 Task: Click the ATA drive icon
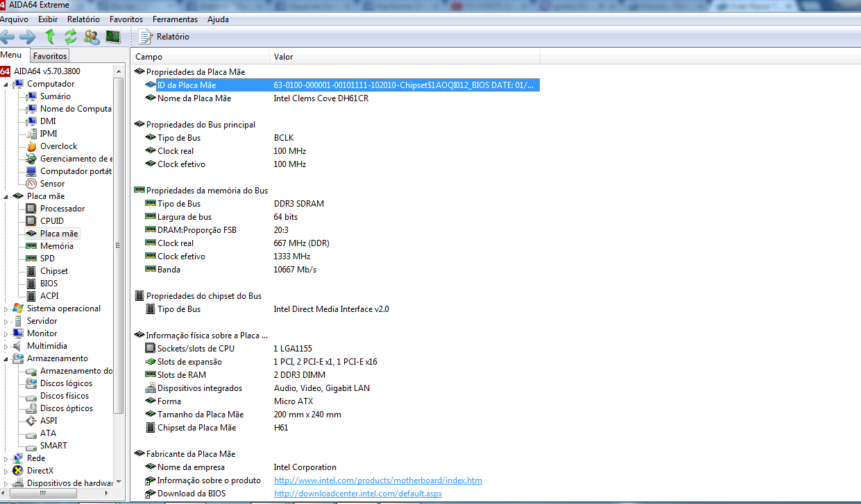(31, 433)
